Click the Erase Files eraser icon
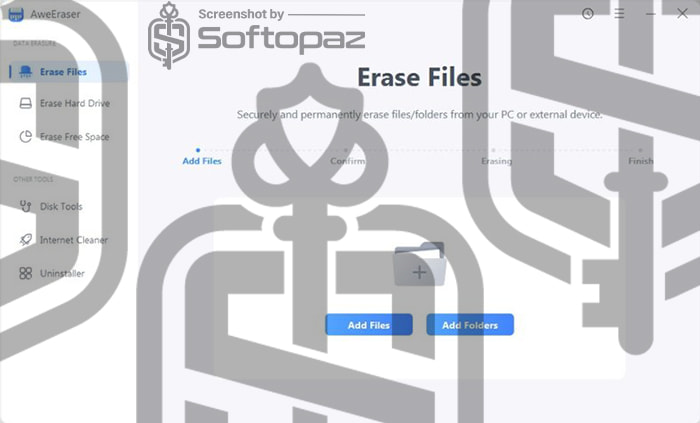This screenshot has width=700, height=423. coord(25,71)
